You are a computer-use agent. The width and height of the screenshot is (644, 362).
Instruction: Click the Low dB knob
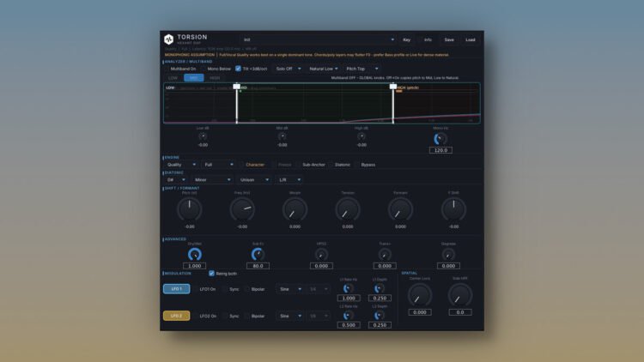(x=203, y=136)
